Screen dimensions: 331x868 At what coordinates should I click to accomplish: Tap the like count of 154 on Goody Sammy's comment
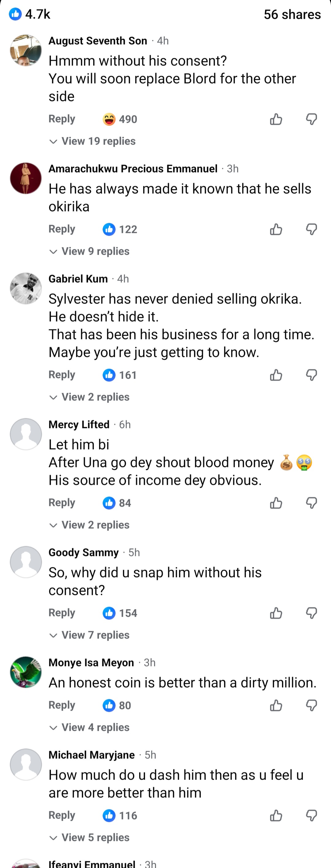[120, 613]
